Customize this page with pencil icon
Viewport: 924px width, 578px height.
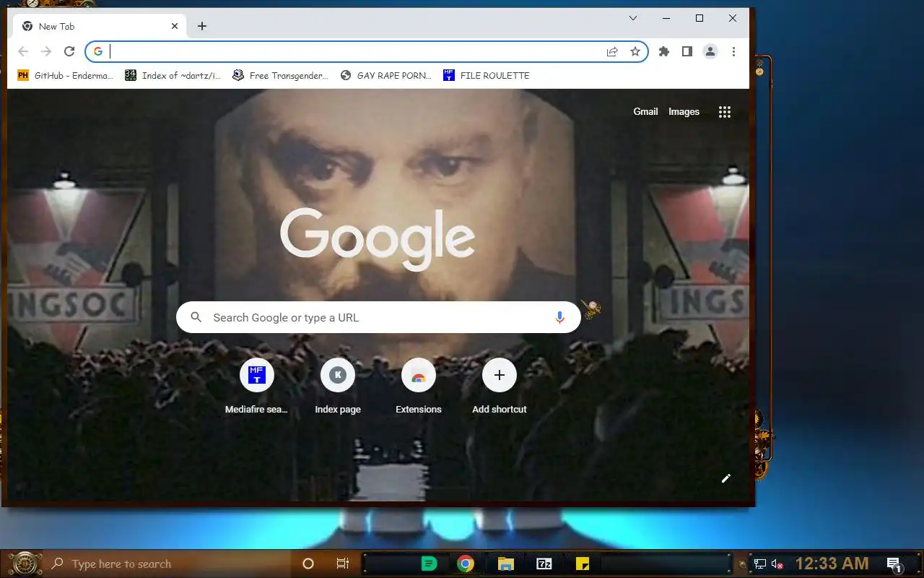click(726, 478)
